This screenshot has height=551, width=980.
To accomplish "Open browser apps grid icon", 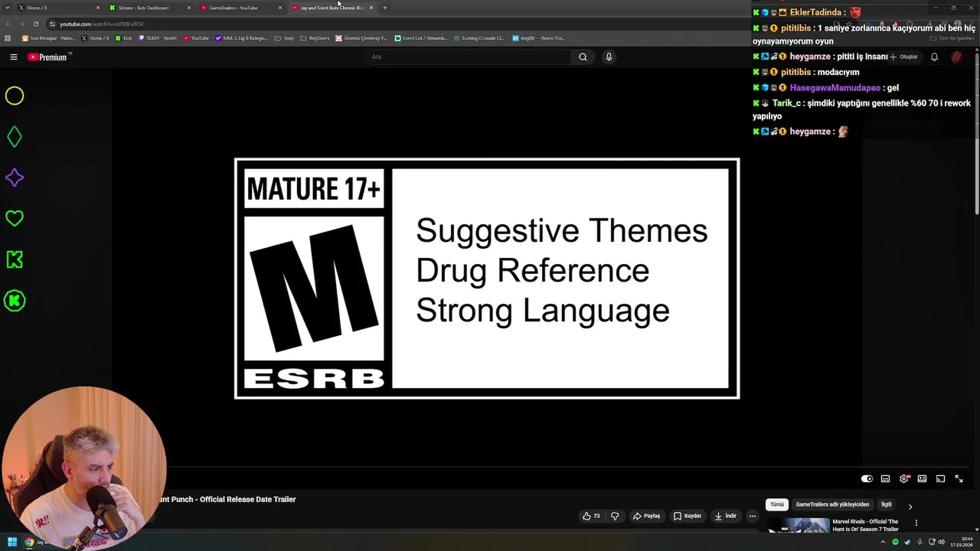I will tap(8, 38).
